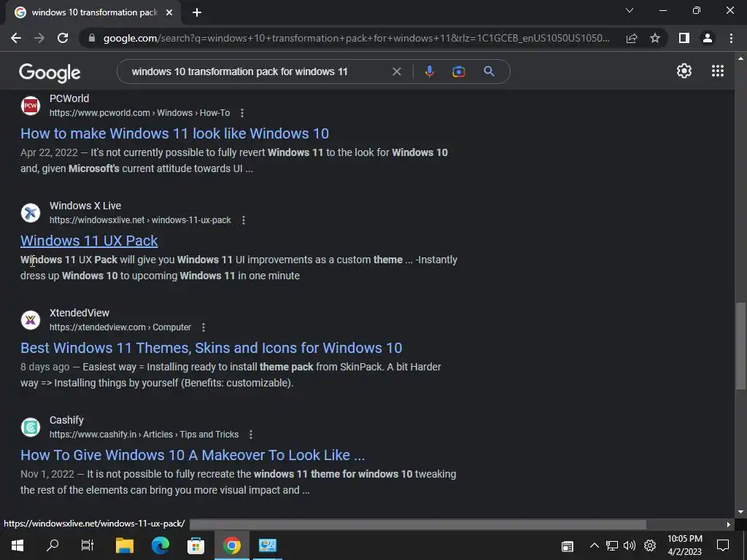Click the windowsxlive.net breadcrumb URL
Screen dimensions: 747x560
pos(140,220)
